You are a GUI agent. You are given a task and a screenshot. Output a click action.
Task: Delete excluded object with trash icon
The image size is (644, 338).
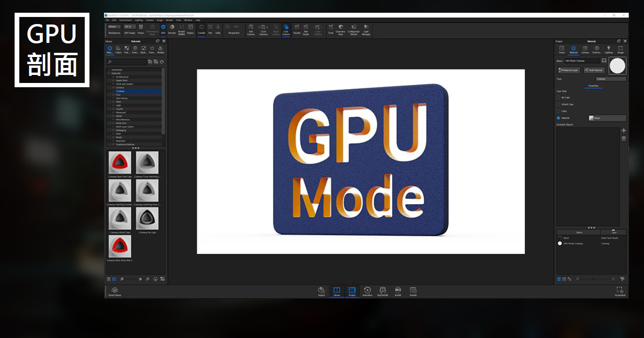624,139
